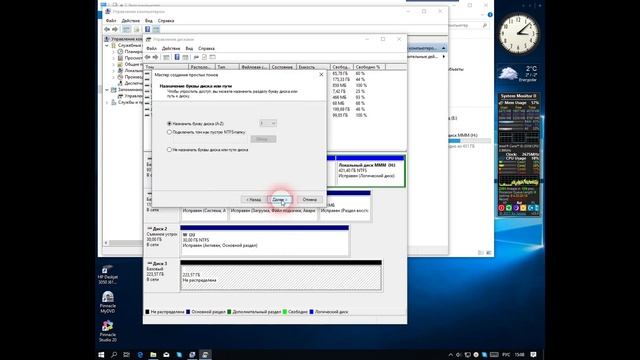
Task: Launch Edge browser from taskbar
Action: (x=140, y=355)
